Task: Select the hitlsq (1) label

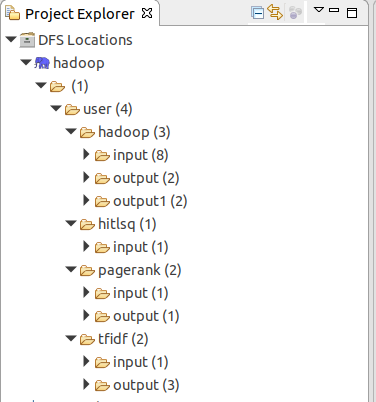Action: coord(127,224)
